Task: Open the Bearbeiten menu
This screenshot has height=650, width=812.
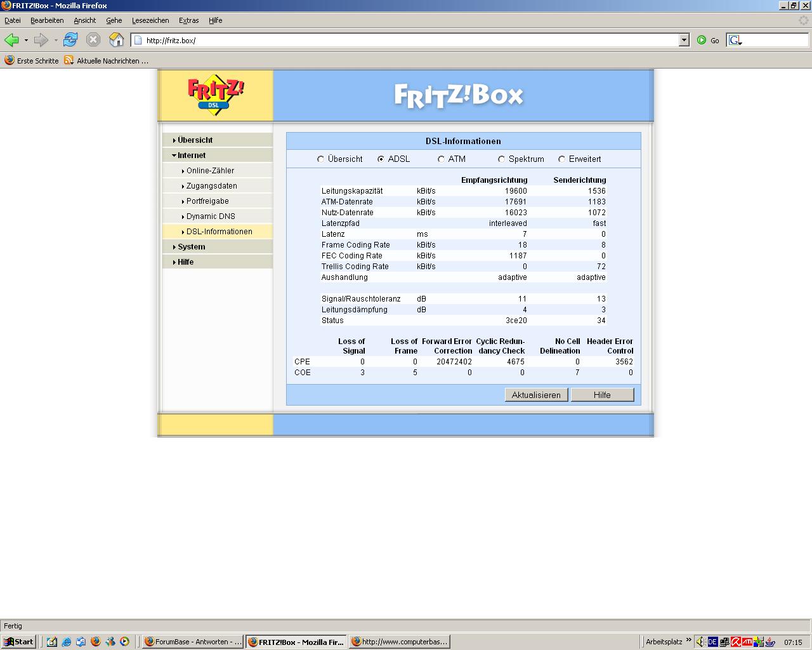Action: pos(47,20)
